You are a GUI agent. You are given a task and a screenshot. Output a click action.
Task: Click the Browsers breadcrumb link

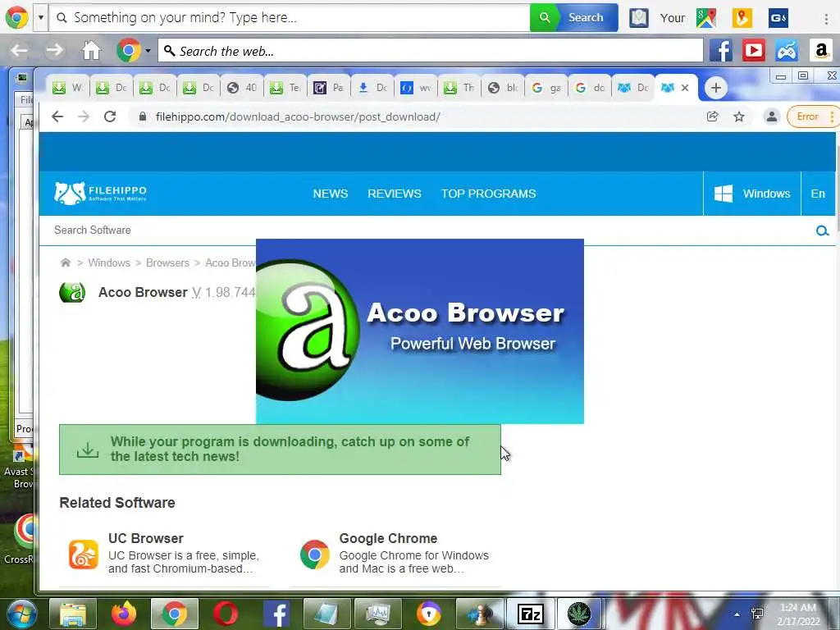pos(167,263)
